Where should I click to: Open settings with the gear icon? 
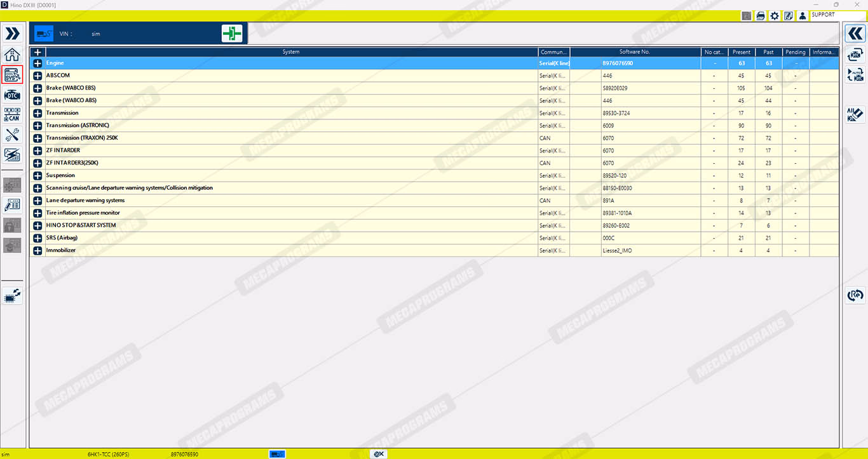coord(774,16)
